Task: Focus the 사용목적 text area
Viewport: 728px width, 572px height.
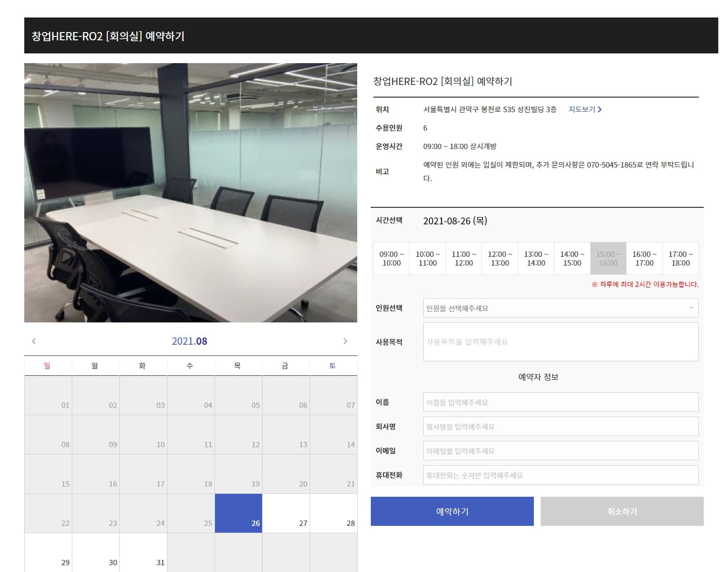Action: pyautogui.click(x=561, y=342)
